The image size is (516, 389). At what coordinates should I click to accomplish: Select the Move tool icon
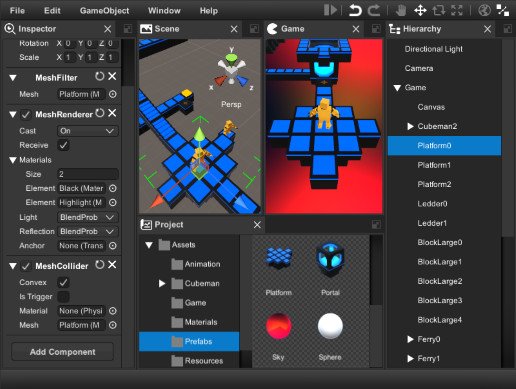pos(420,10)
